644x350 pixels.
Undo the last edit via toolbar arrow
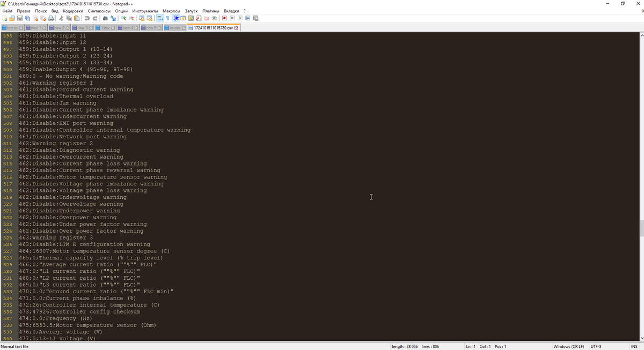tap(87, 18)
